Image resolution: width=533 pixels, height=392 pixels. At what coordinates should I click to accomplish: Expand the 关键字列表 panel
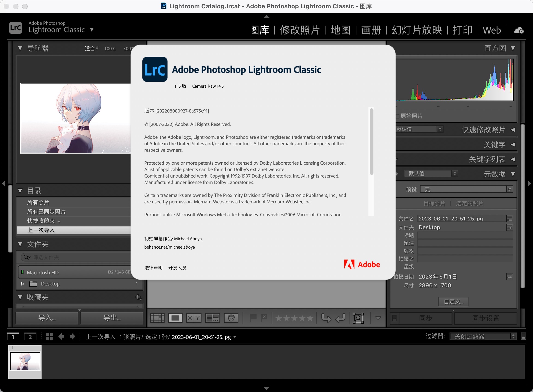(x=513, y=159)
